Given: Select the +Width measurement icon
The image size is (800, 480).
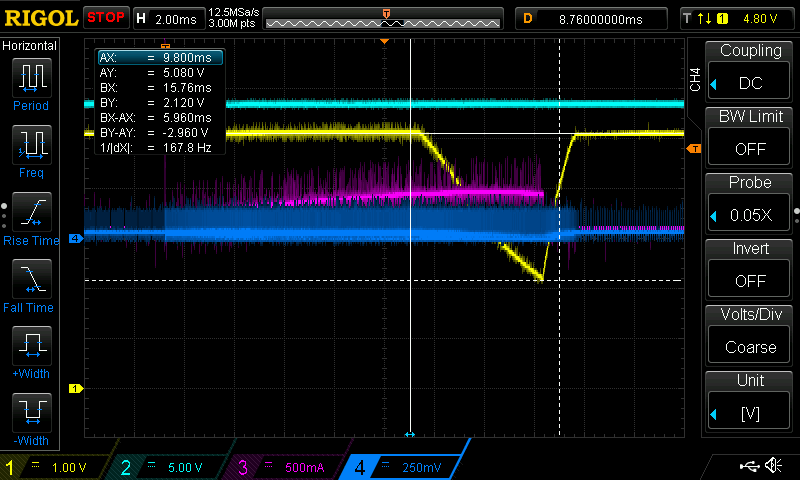Looking at the screenshot, I should (32, 345).
